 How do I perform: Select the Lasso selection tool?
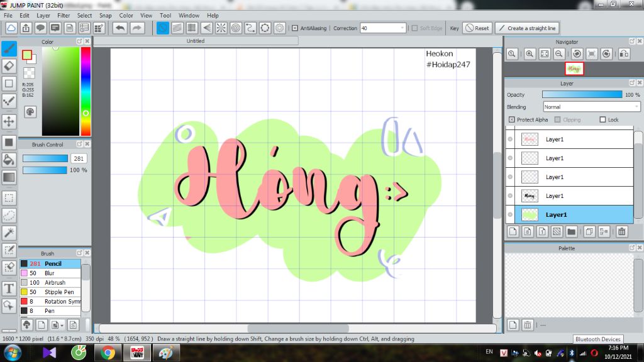pyautogui.click(x=9, y=215)
